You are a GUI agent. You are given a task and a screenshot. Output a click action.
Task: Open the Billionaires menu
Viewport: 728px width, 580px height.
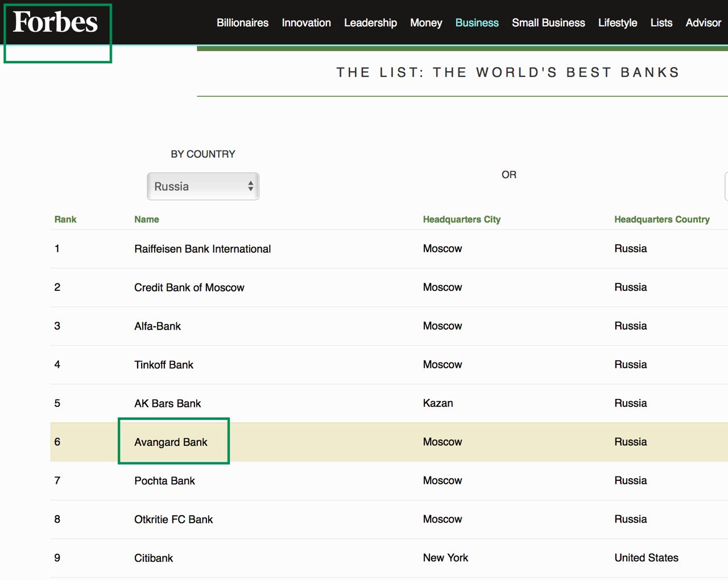(242, 23)
